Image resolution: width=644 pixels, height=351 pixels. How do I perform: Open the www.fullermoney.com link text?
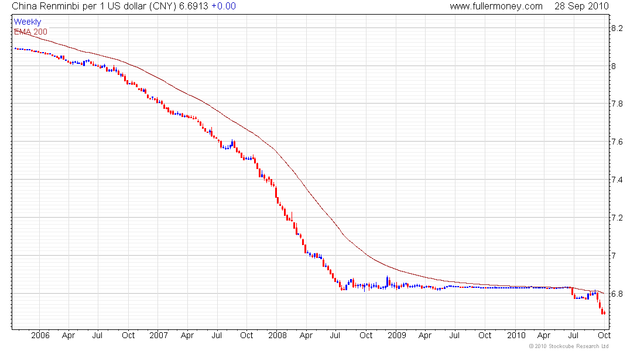coord(496,6)
